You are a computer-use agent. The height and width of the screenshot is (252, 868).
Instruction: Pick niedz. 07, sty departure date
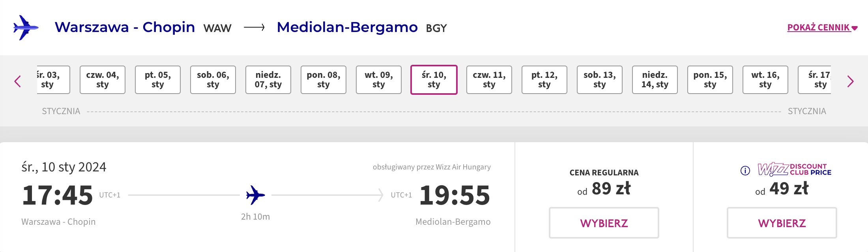coord(268,80)
